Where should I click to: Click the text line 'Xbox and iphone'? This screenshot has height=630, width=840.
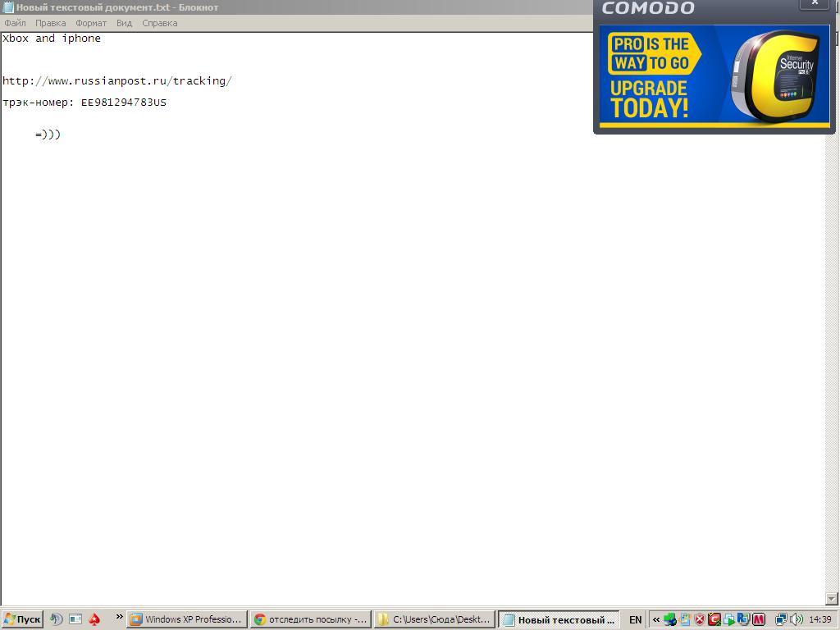click(x=52, y=38)
